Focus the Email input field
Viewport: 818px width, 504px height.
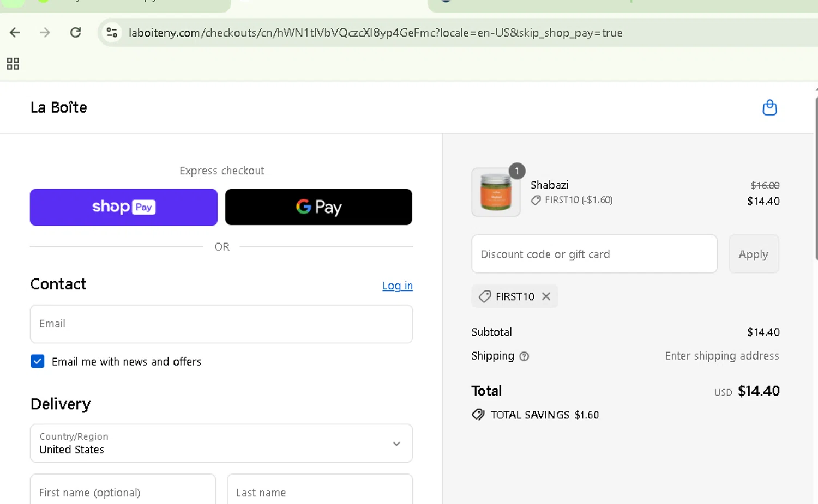221,324
